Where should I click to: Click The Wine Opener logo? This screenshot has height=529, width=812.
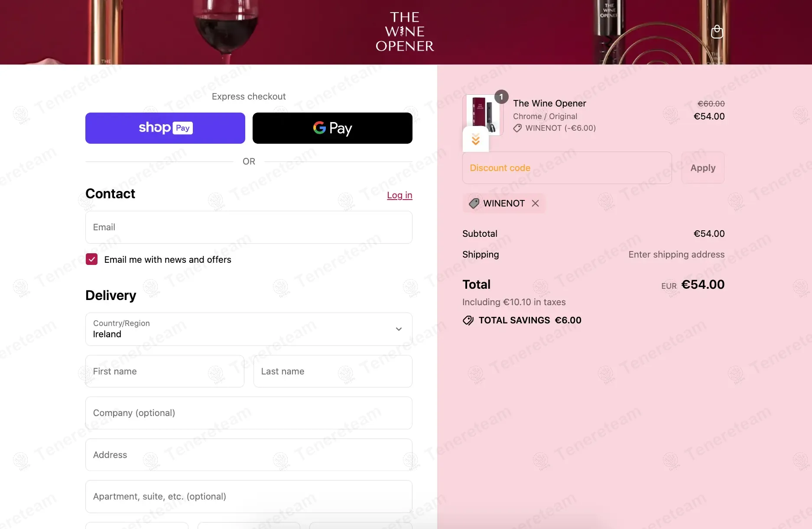405,32
